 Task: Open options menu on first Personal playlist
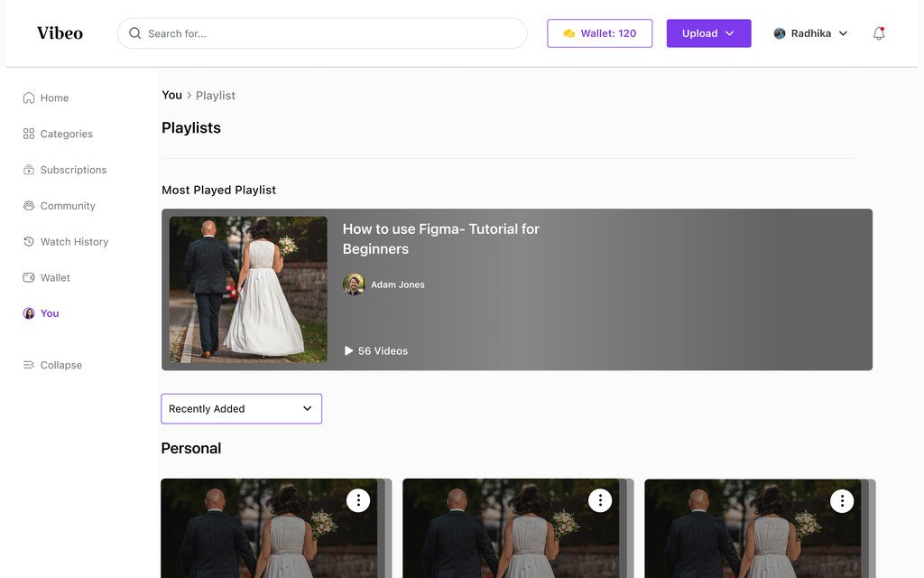click(357, 500)
